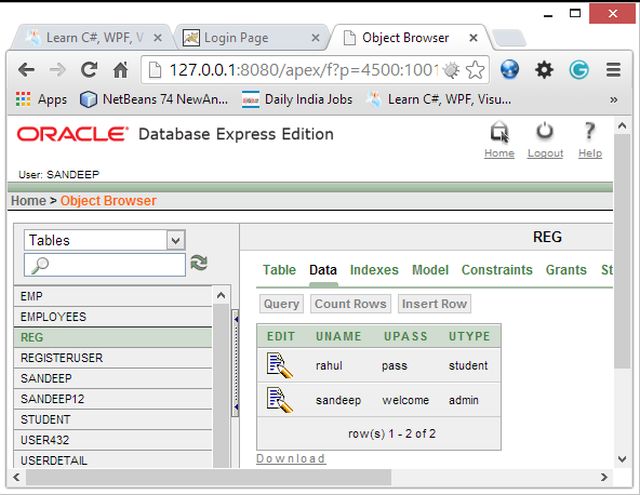
Task: Click the green G extension icon
Action: [579, 70]
